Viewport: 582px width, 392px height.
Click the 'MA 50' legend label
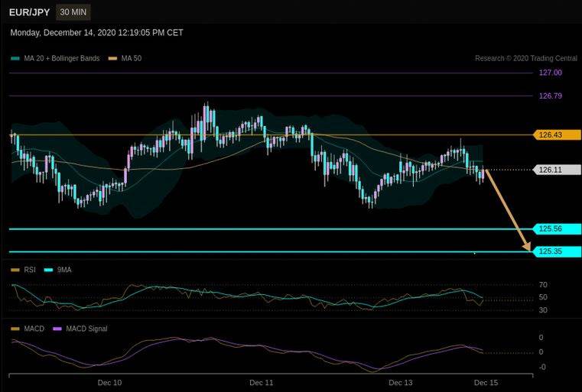(x=132, y=58)
